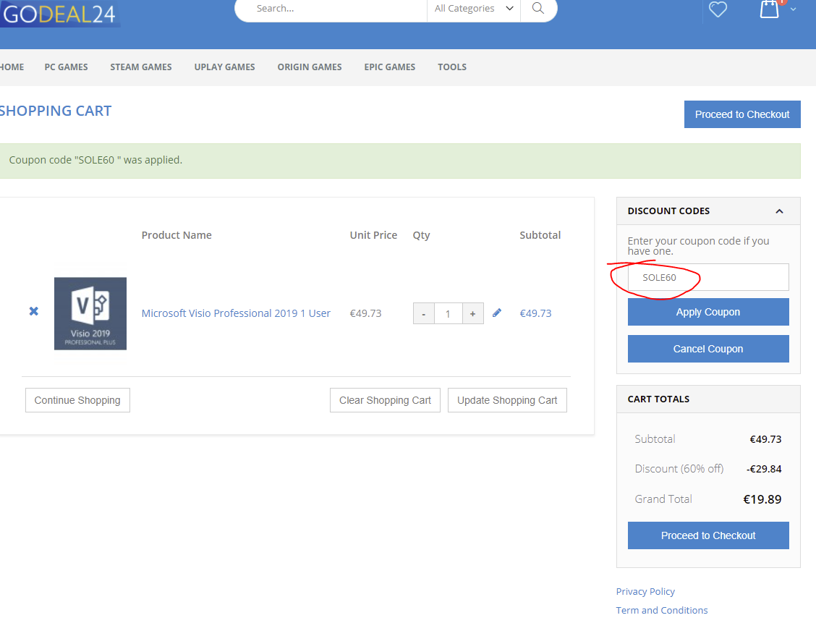Click the search magnifier icon
The height and width of the screenshot is (644, 816).
click(538, 9)
